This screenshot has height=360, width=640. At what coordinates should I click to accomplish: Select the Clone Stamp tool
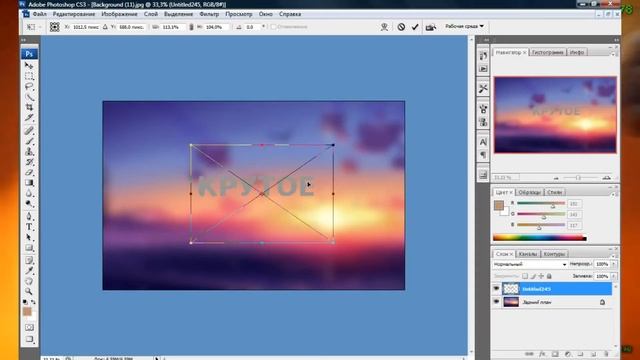[x=29, y=152]
